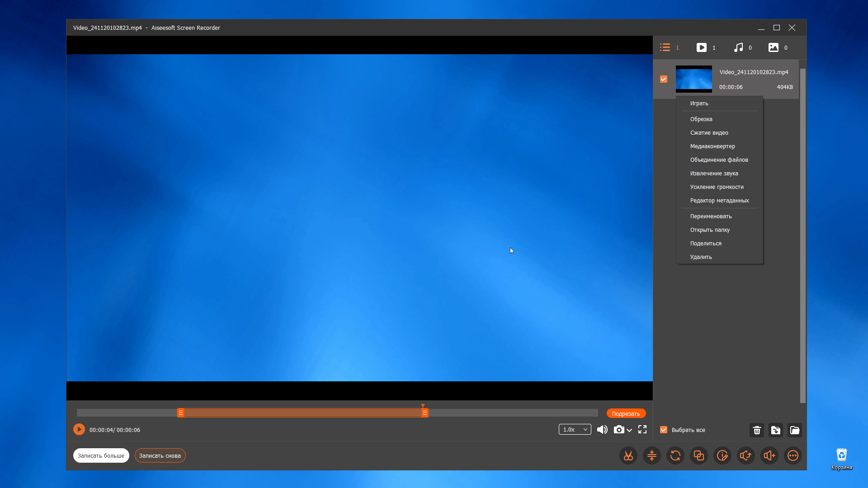Open the three-dots more tools menu
The height and width of the screenshot is (488, 868).
(793, 455)
